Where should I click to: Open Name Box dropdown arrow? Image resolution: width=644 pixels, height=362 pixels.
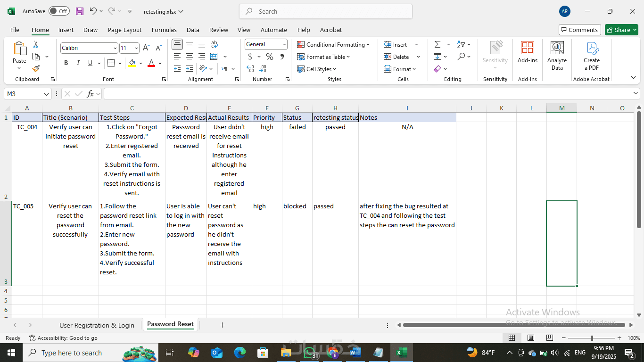click(x=46, y=94)
